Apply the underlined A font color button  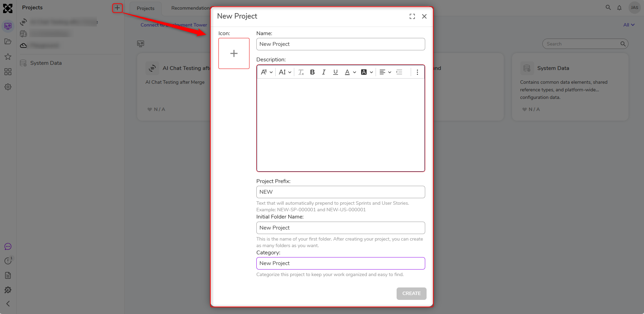pyautogui.click(x=347, y=72)
